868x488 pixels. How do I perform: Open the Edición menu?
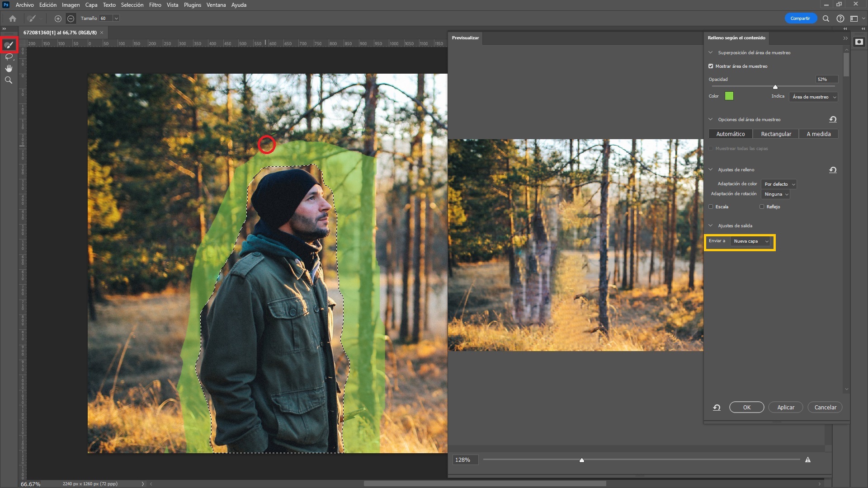tap(47, 5)
